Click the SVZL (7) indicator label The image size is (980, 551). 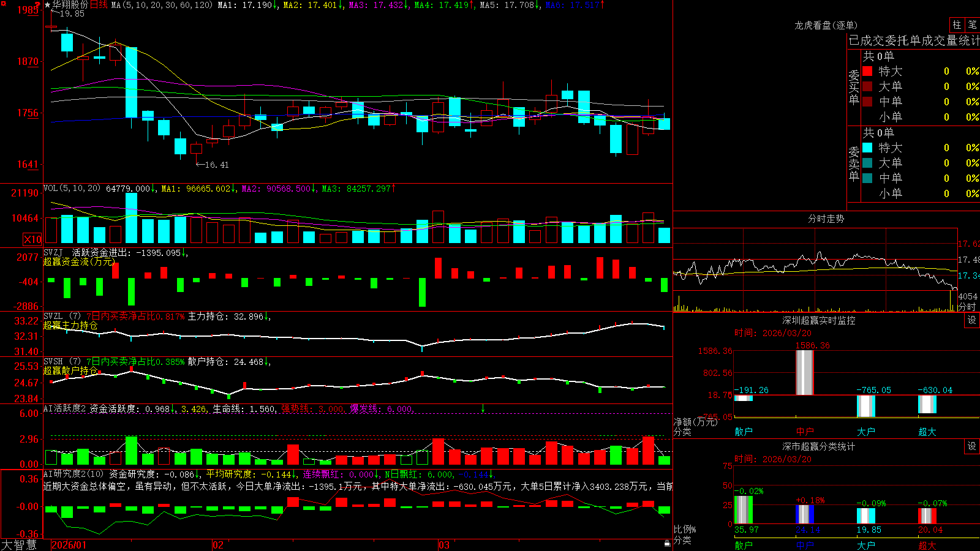click(62, 317)
